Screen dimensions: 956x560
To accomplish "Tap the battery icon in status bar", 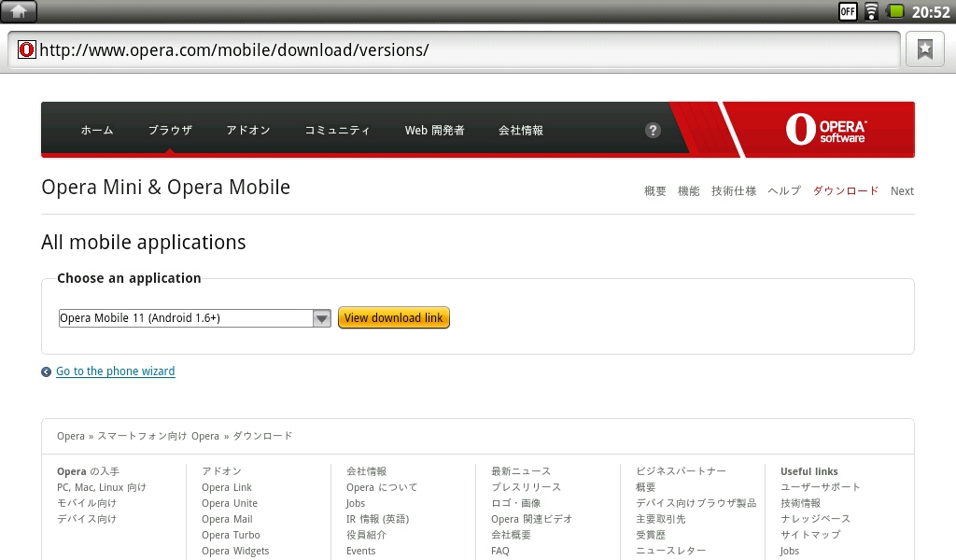I will pos(895,11).
